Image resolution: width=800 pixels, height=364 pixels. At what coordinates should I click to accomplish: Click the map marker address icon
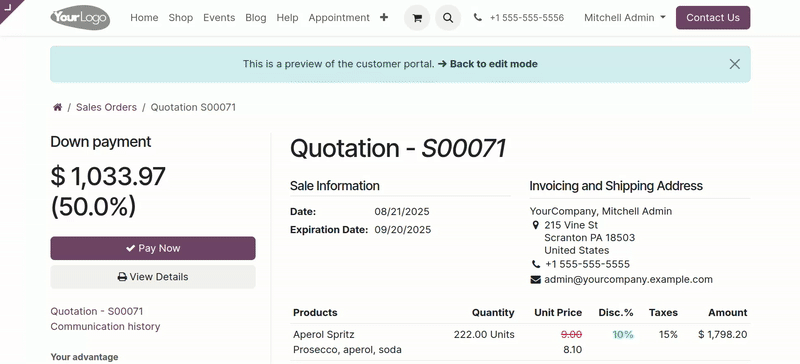[535, 225]
